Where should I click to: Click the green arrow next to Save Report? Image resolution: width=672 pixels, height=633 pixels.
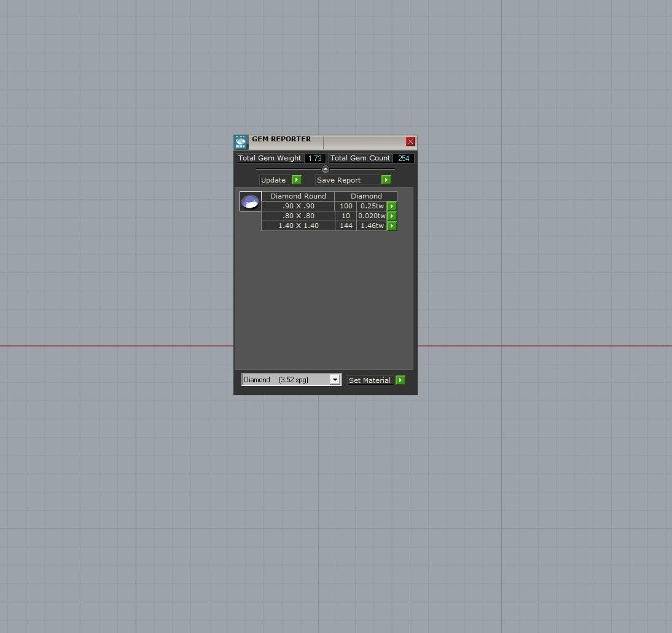[386, 179]
